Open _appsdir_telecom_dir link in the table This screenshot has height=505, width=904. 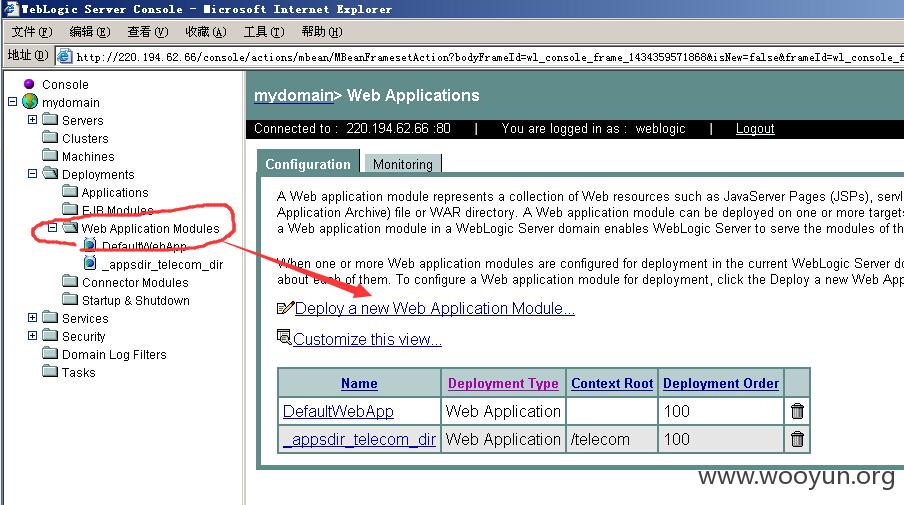[x=359, y=439]
